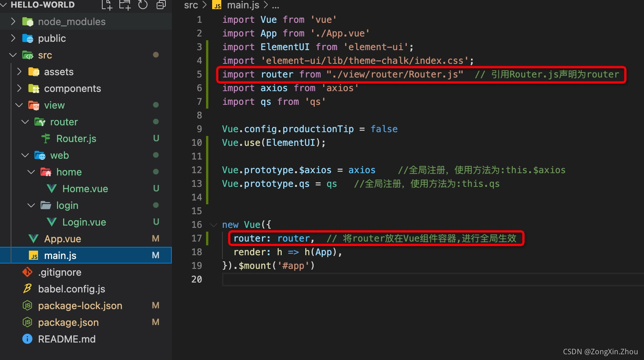Click 'render' property on line 18
This screenshot has height=360, width=644.
pos(249,252)
